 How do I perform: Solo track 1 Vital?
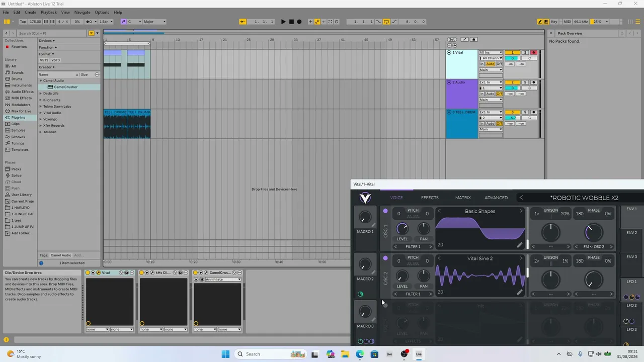pyautogui.click(x=525, y=53)
